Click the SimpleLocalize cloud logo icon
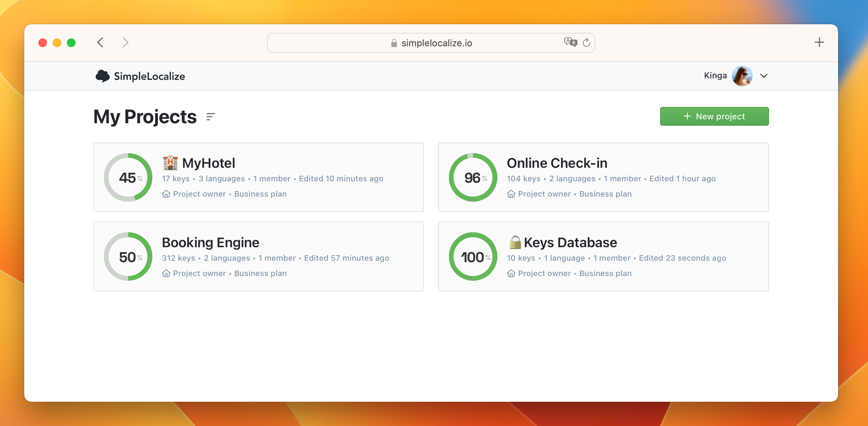 103,76
